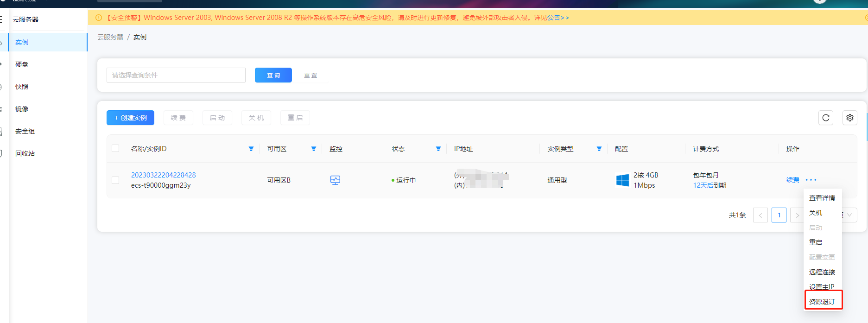This screenshot has width=868, height=323.
Task: Select page number 1 in pagination
Action: (779, 215)
